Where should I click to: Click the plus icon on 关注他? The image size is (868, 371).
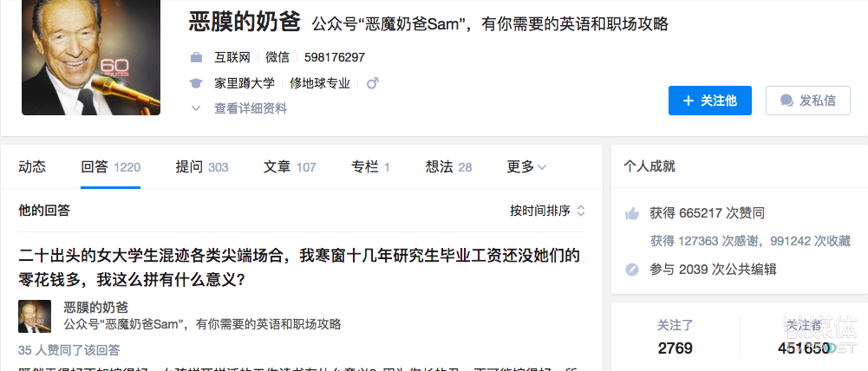click(x=689, y=101)
